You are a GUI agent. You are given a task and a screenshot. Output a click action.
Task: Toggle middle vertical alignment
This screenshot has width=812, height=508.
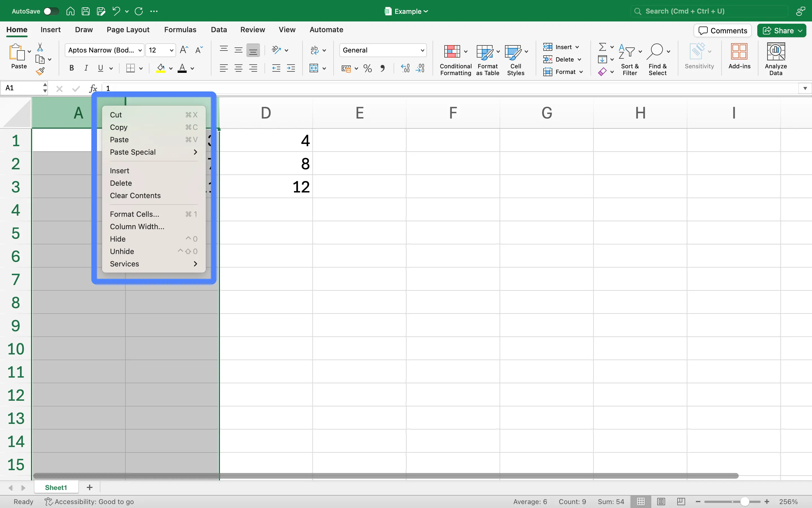[x=239, y=50]
